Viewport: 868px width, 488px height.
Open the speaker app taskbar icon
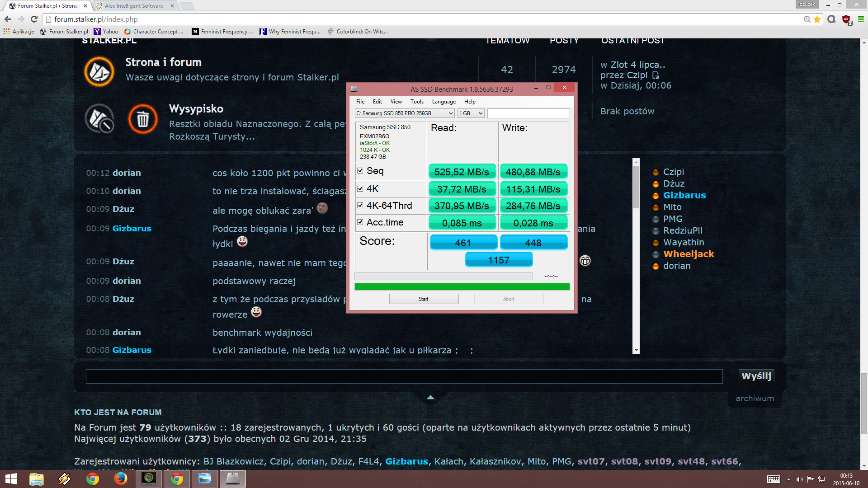coord(149,479)
